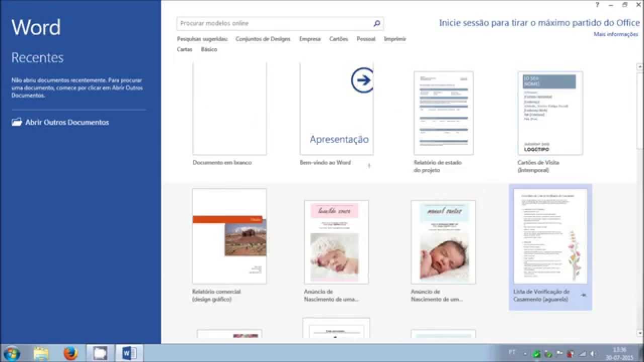Click the Cartões de Visita (intemporal) caption
Screen dimensions: 644x362
click(x=538, y=166)
